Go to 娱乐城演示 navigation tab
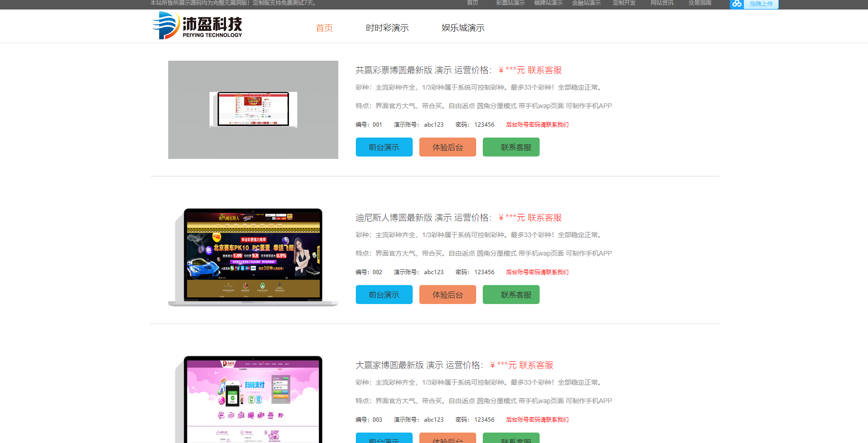The height and width of the screenshot is (443, 868). pos(463,28)
